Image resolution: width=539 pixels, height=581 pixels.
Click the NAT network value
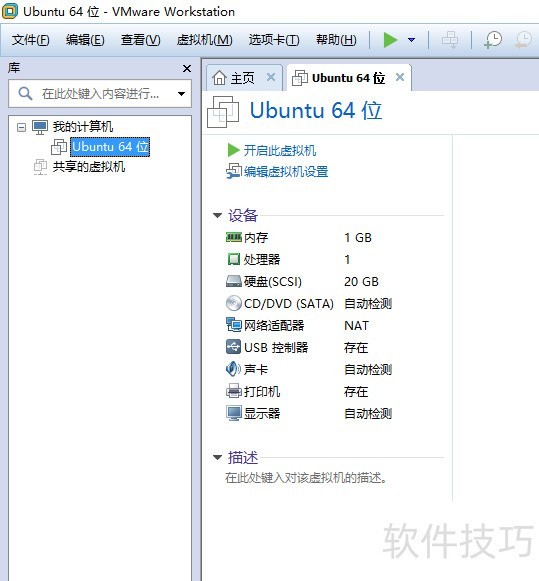coord(356,326)
